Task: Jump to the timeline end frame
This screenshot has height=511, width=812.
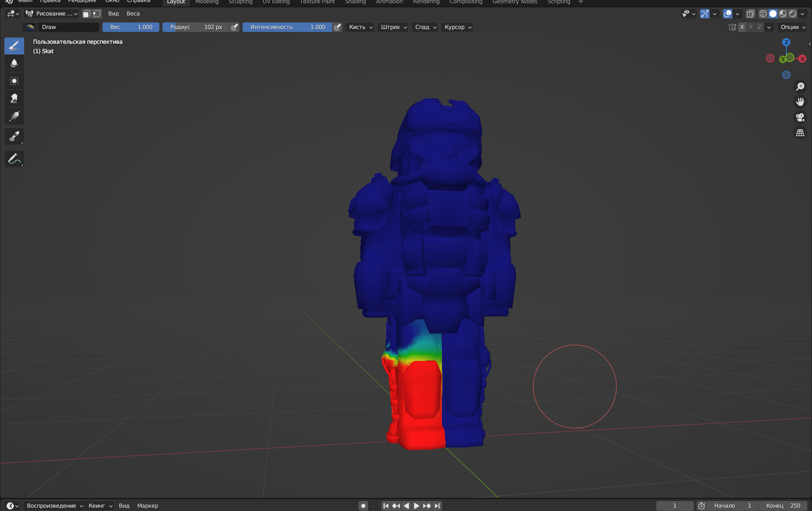Action: tap(437, 506)
